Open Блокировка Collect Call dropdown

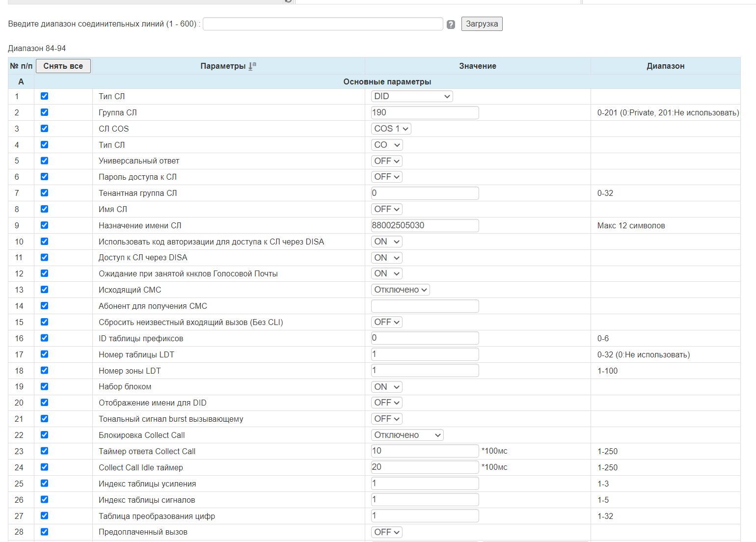tap(407, 435)
